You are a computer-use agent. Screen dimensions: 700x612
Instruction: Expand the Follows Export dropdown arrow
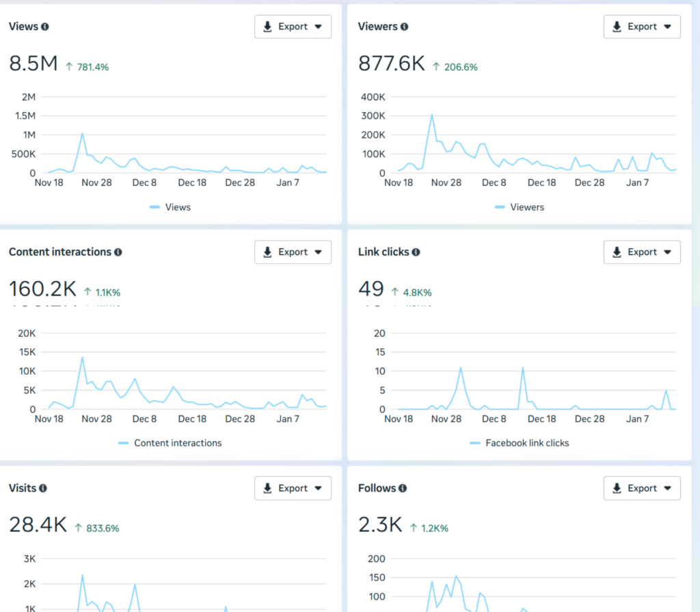[x=667, y=488]
